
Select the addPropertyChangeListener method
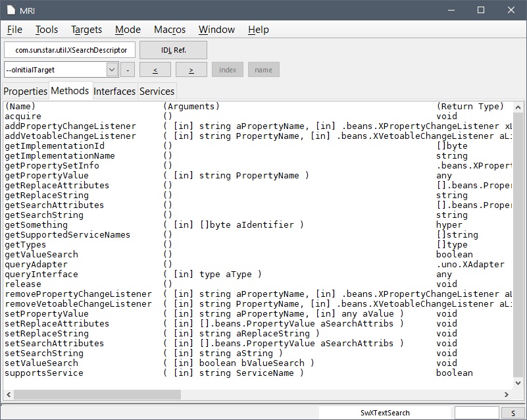pyautogui.click(x=70, y=126)
